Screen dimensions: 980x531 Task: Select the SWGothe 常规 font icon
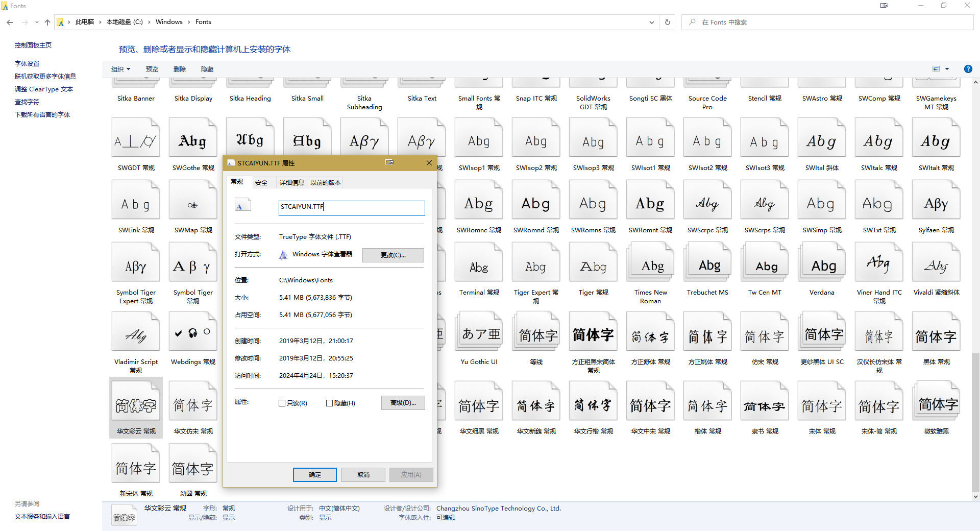[193, 138]
